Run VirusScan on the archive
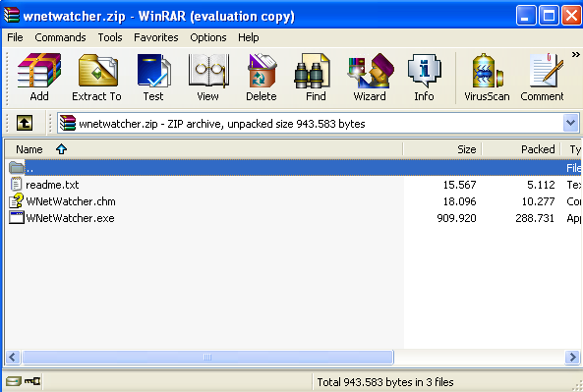Image resolution: width=583 pixels, height=392 pixels. (x=487, y=78)
